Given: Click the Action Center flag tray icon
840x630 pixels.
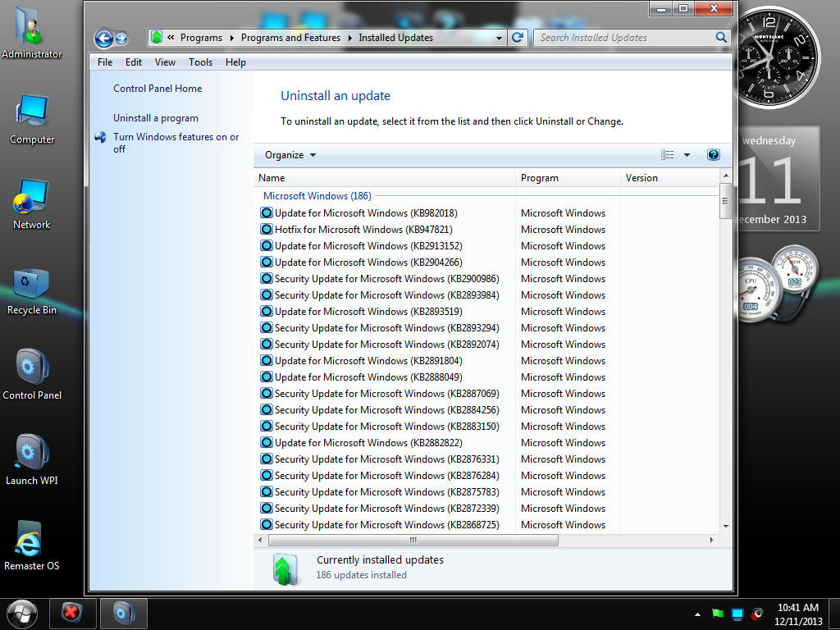Looking at the screenshot, I should click(x=718, y=614).
